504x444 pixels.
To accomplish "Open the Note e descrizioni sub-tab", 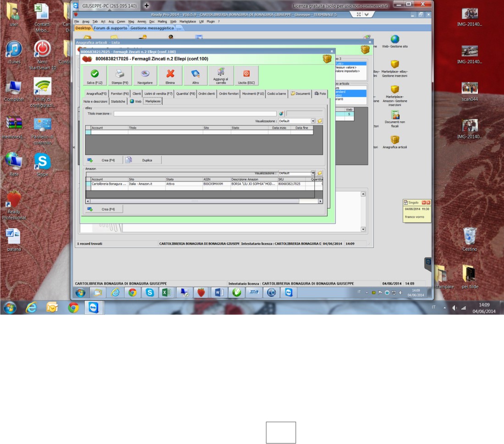I will click(x=95, y=101).
